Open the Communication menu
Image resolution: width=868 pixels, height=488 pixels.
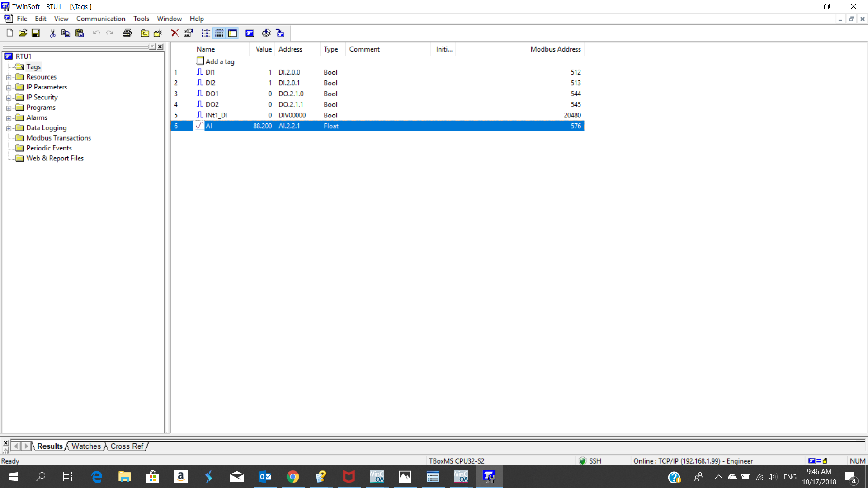(x=100, y=19)
